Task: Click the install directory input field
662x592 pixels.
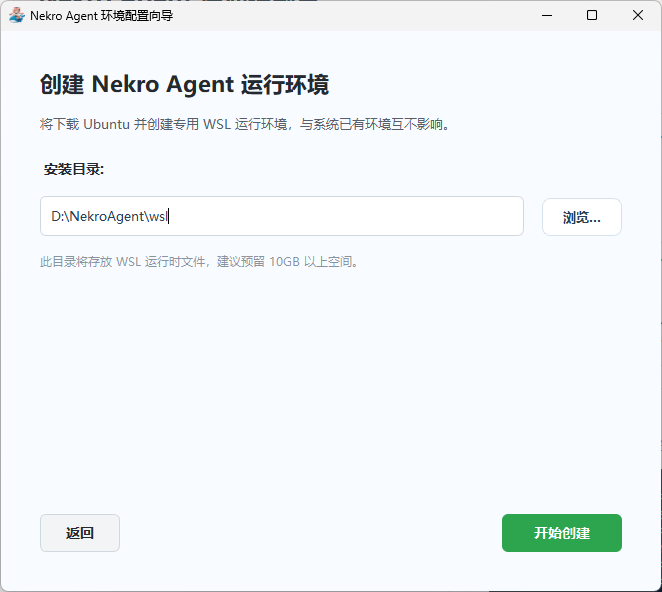Action: 282,216
